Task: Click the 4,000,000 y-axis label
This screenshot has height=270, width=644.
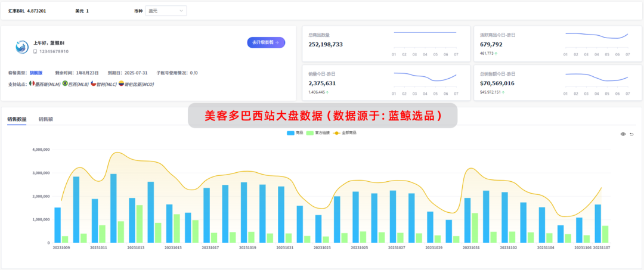Action: pyautogui.click(x=41, y=150)
